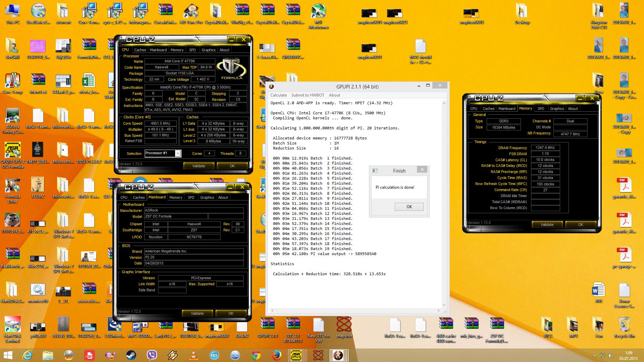The image size is (644, 362).
Task: Click the DRAM Frequency value
Action: pyautogui.click(x=545, y=148)
